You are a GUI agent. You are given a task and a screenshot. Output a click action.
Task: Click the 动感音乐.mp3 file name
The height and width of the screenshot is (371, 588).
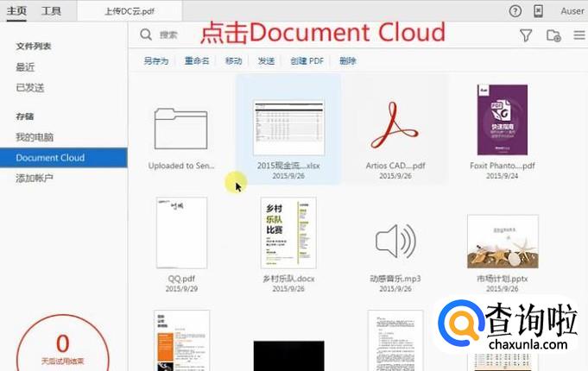click(395, 279)
